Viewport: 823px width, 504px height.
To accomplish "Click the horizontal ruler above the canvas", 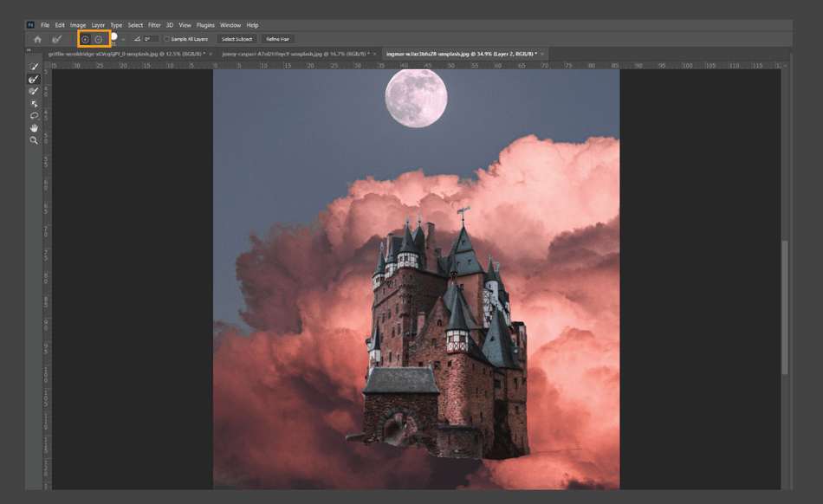I will [415, 66].
